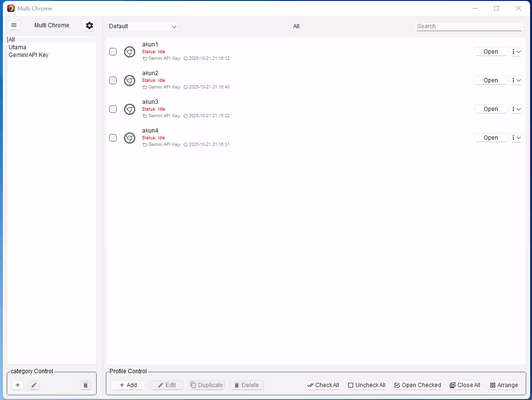532x400 pixels.
Task: Open the akun2 profile
Action: point(490,80)
